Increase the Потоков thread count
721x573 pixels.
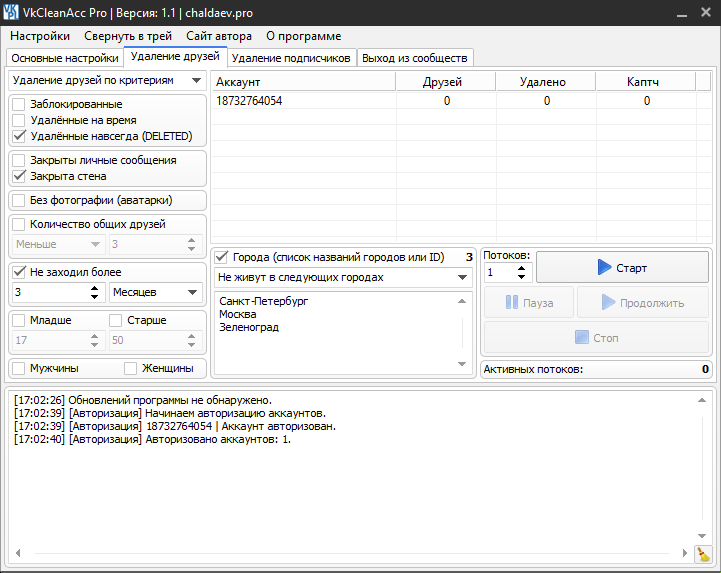pos(521,268)
